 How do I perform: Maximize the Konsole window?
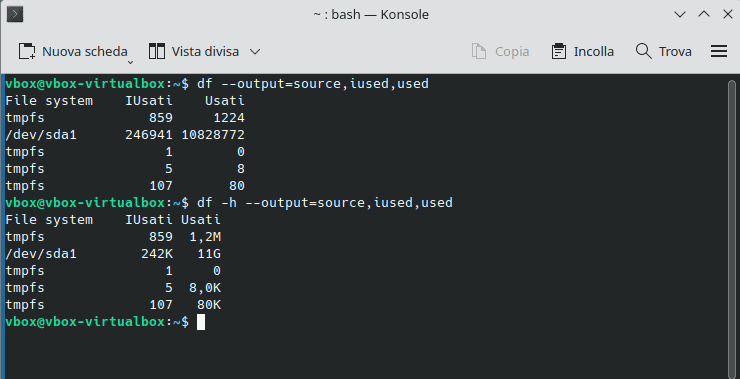(x=704, y=15)
